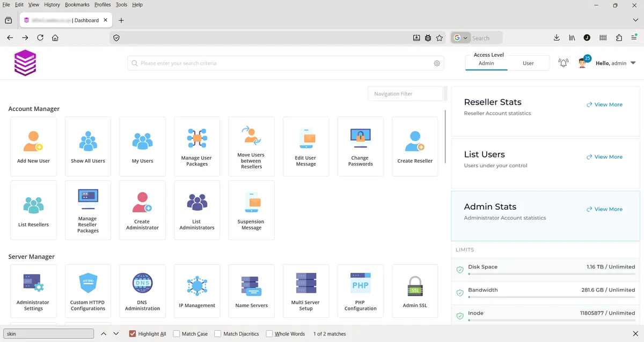The width and height of the screenshot is (644, 342).
Task: Click the Inode usage bar
Action: [552, 320]
